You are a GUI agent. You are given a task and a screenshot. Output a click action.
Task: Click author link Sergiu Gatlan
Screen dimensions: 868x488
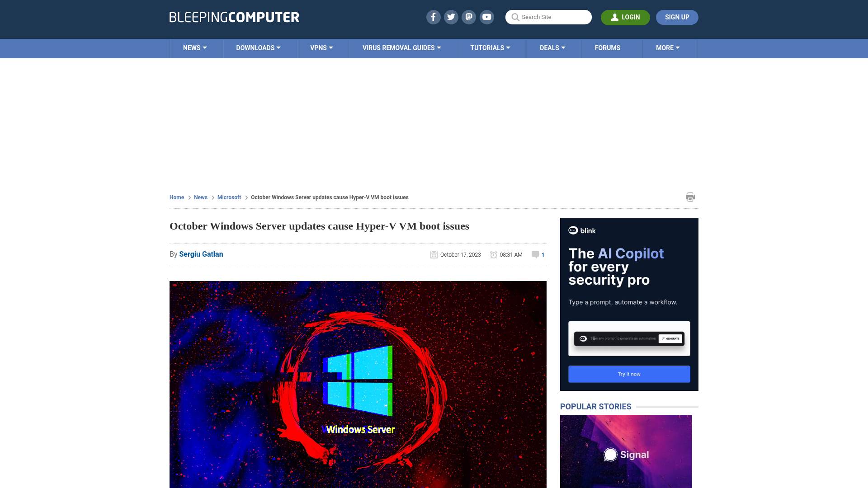point(201,254)
